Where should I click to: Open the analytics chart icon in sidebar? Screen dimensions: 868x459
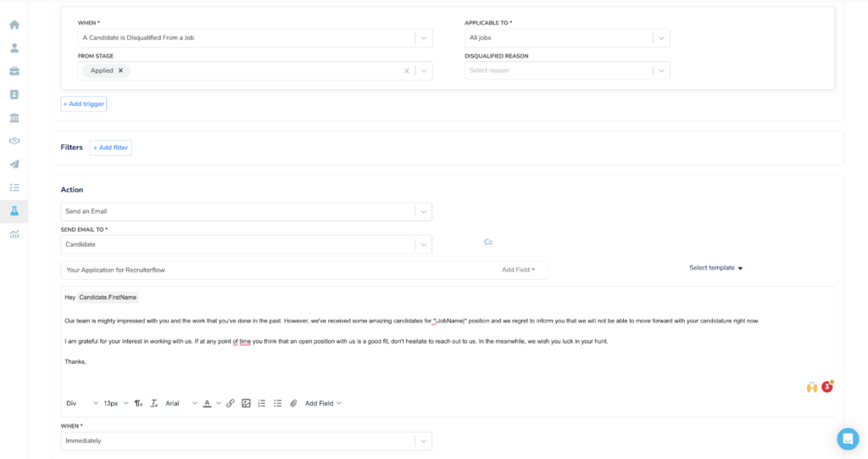click(x=14, y=234)
